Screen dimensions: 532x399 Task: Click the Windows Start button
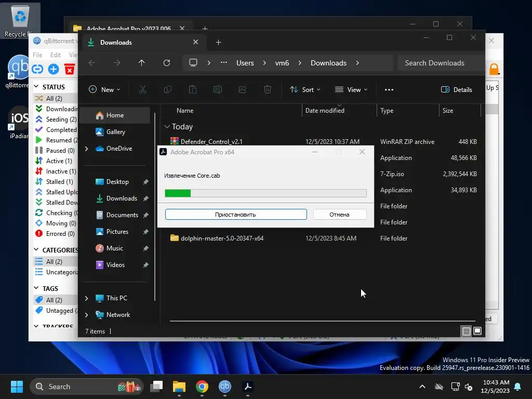click(17, 387)
